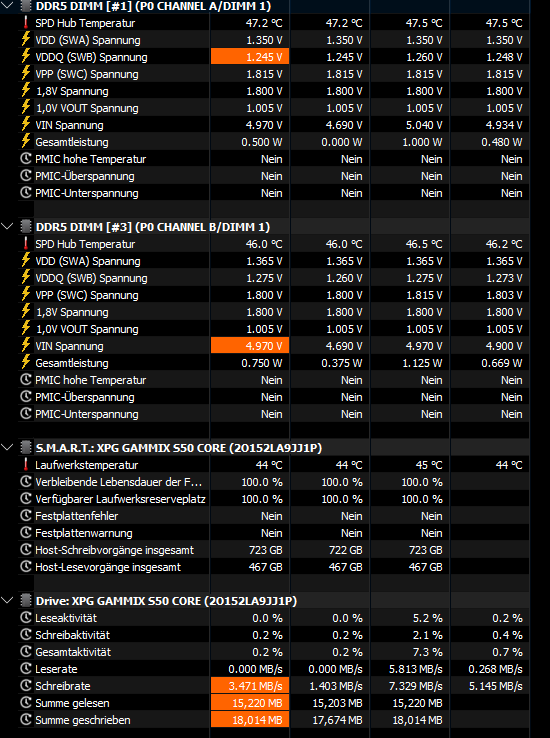This screenshot has height=738, width=550.
Task: Select the Verbleibende Lebensdauer der F… row label
Action: (x=119, y=482)
